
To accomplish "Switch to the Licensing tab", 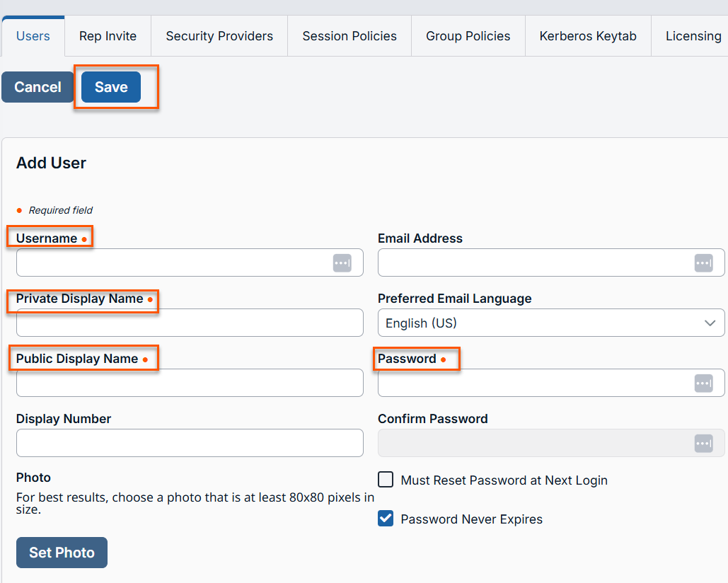I will coord(693,36).
